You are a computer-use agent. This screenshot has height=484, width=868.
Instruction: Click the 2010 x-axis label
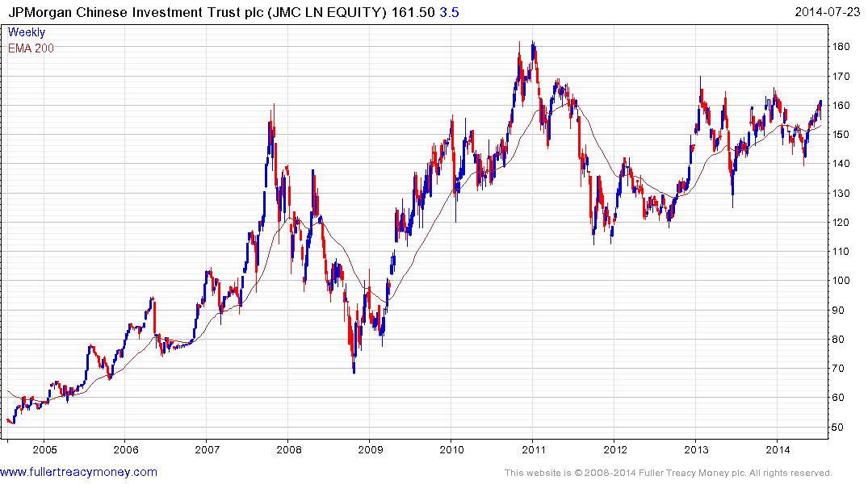point(451,449)
